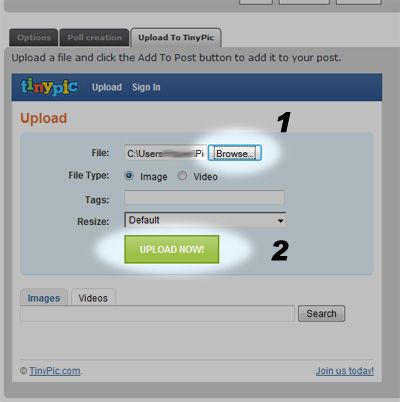Click the File path text field
The height and width of the screenshot is (402, 400).
pyautogui.click(x=165, y=153)
